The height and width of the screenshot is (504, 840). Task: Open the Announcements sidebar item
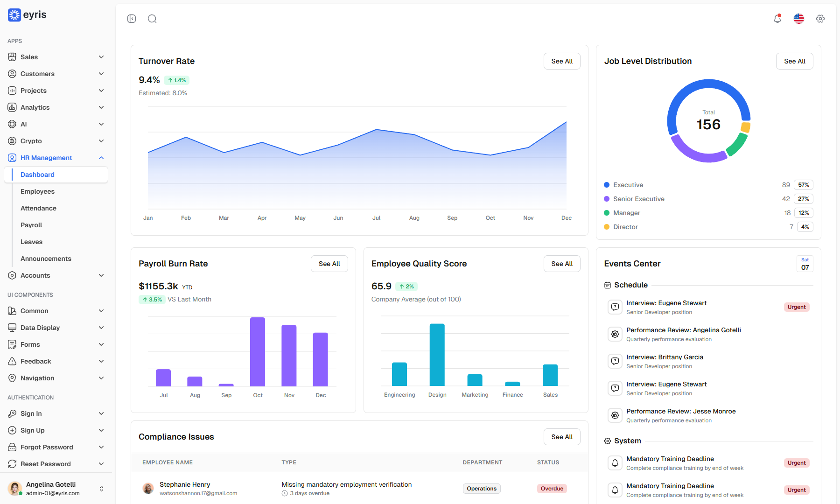46,259
